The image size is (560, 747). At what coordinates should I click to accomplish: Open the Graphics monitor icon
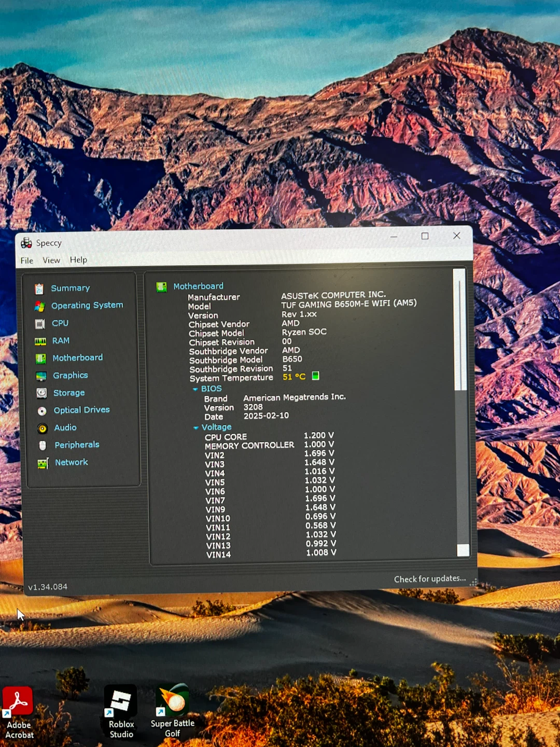click(41, 376)
